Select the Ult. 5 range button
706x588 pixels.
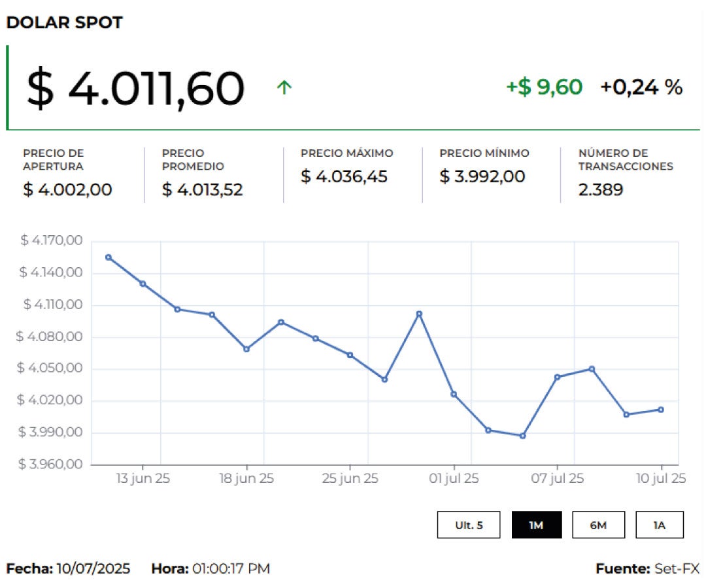469,525
